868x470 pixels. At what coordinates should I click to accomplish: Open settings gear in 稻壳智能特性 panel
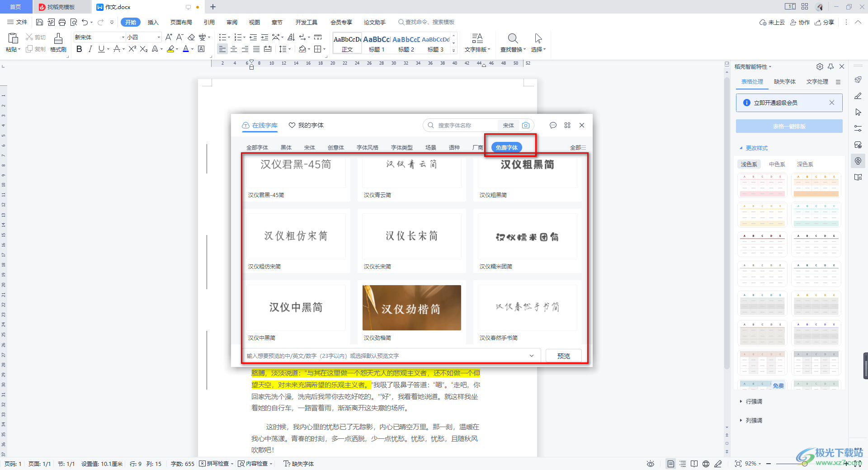(820, 66)
